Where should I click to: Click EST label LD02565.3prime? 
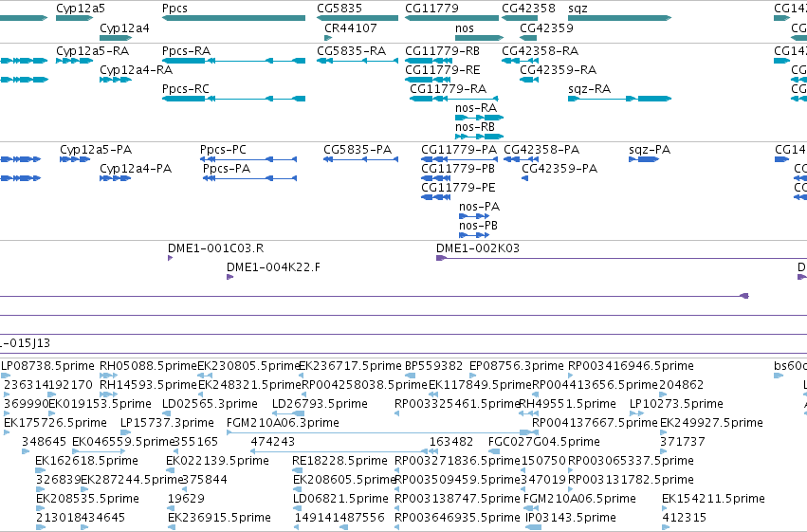point(210,404)
